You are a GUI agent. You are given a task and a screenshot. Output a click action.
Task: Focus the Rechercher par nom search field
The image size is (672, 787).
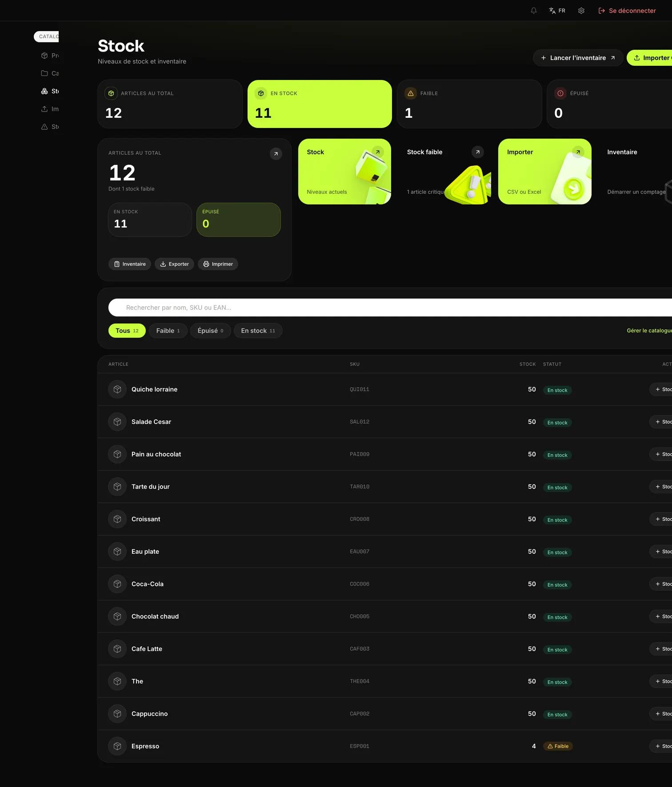point(390,308)
